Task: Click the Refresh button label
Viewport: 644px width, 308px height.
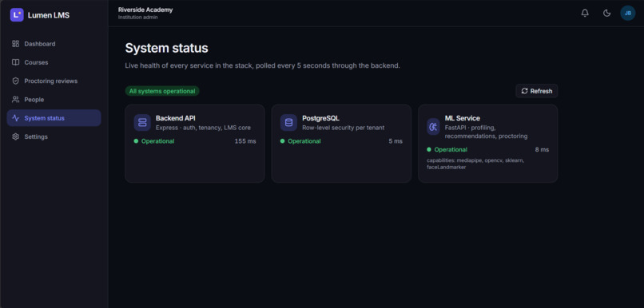Action: point(541,91)
